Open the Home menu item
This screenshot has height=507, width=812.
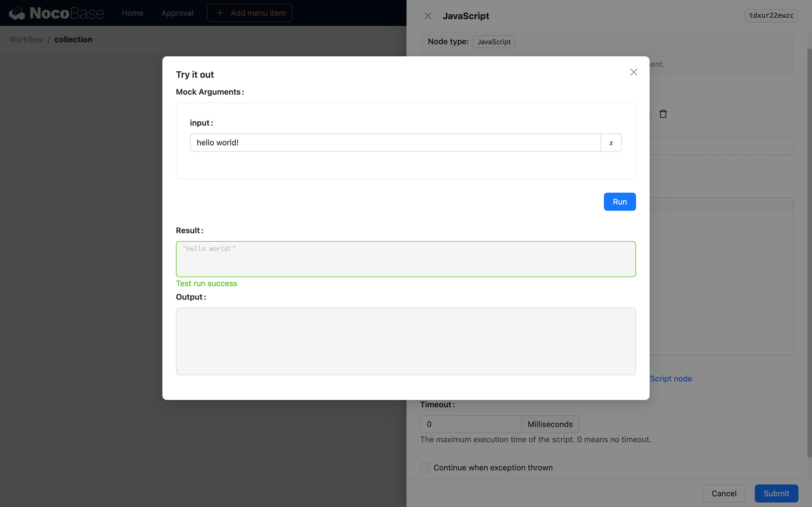click(132, 13)
